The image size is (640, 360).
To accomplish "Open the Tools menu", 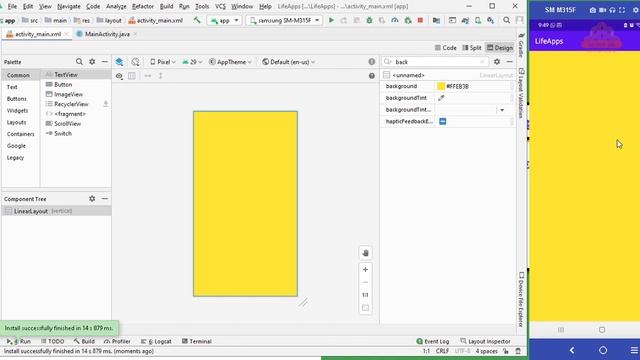I will [x=202, y=7].
